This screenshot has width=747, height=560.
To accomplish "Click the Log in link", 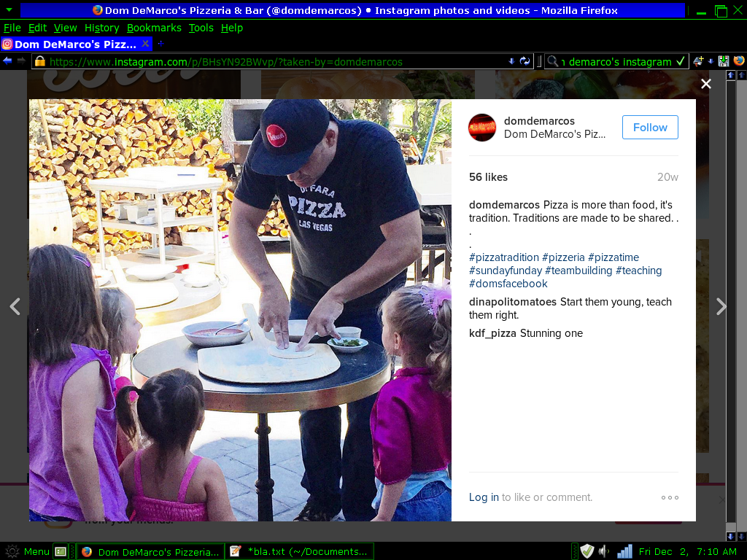I will (484, 497).
